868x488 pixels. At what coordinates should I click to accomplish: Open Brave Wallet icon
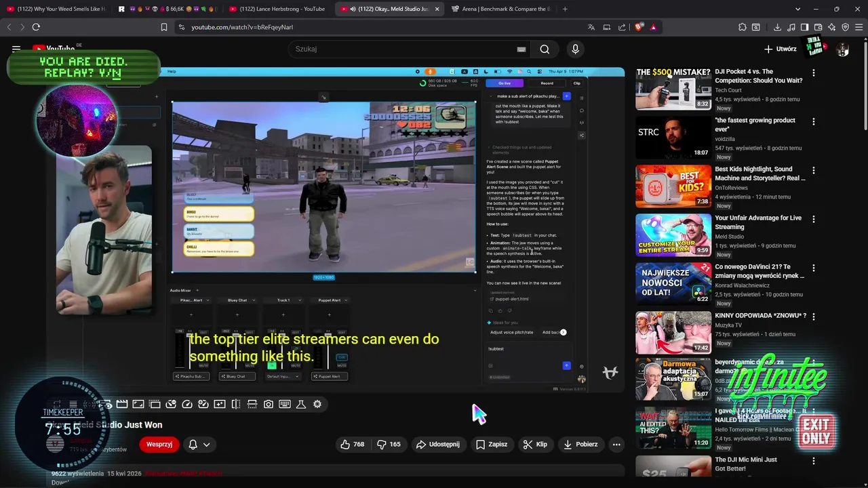(818, 27)
